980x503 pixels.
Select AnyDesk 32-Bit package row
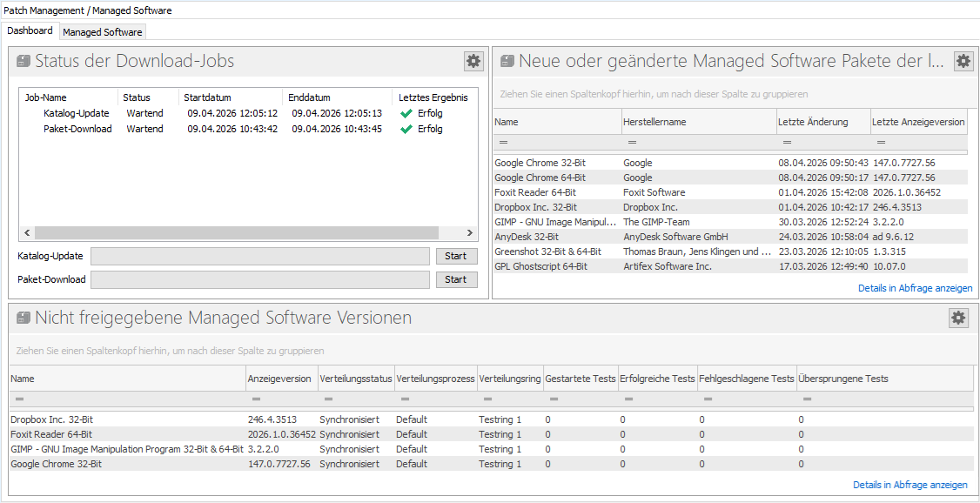(730, 237)
